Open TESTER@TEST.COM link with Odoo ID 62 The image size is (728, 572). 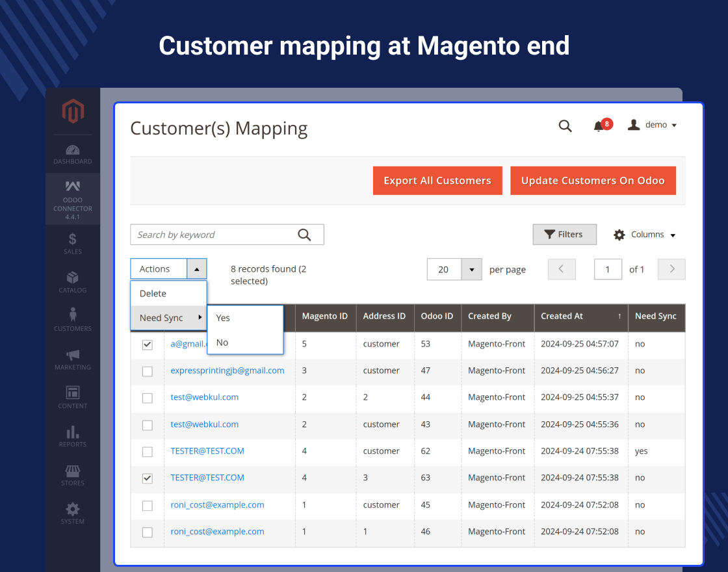coord(207,451)
